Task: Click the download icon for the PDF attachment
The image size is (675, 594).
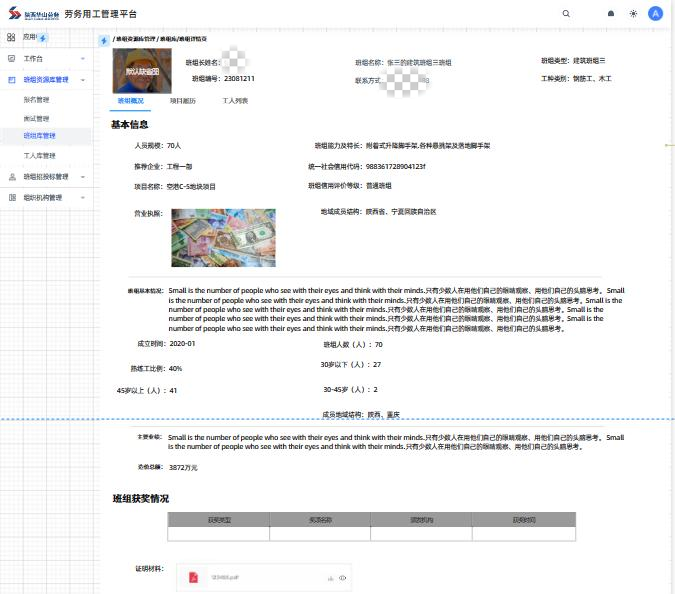Action: tap(330, 578)
